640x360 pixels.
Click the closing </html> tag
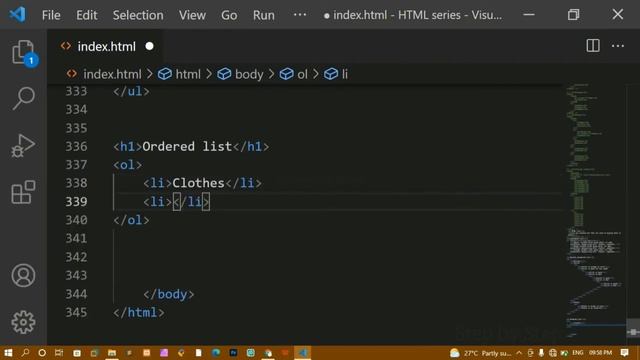pyautogui.click(x=139, y=313)
